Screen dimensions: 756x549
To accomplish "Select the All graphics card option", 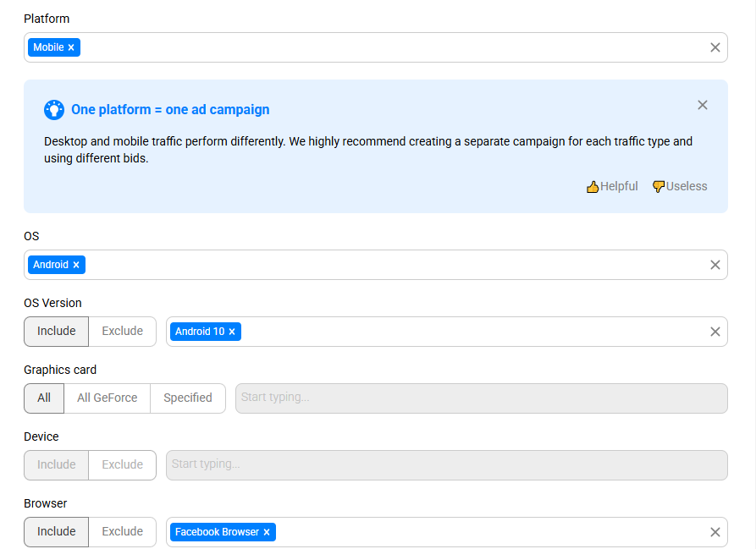I will [x=44, y=398].
